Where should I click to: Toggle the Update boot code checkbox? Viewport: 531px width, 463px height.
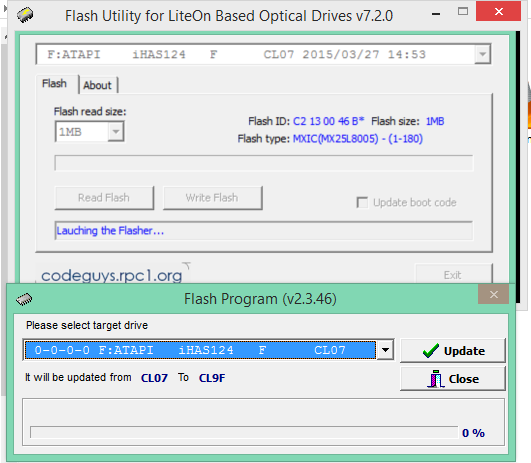(x=362, y=203)
